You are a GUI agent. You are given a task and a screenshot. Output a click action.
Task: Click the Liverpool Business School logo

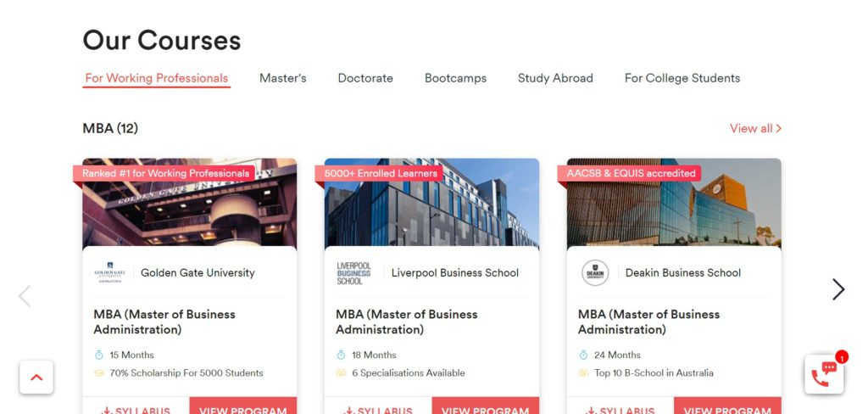pos(353,273)
